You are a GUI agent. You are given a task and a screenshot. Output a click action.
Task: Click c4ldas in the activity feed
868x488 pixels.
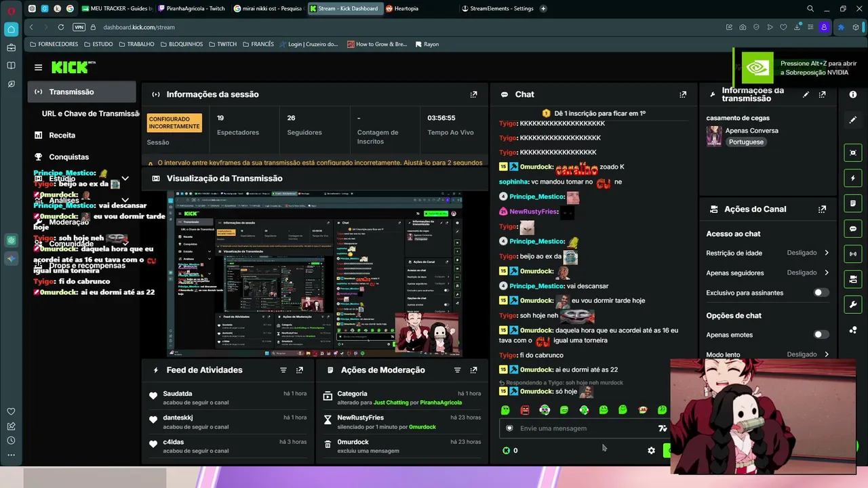[x=175, y=442]
